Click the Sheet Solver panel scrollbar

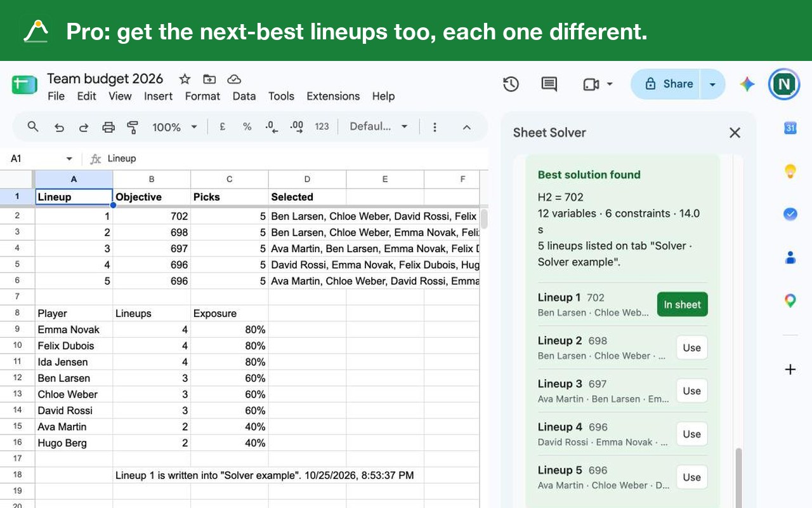pos(738,478)
